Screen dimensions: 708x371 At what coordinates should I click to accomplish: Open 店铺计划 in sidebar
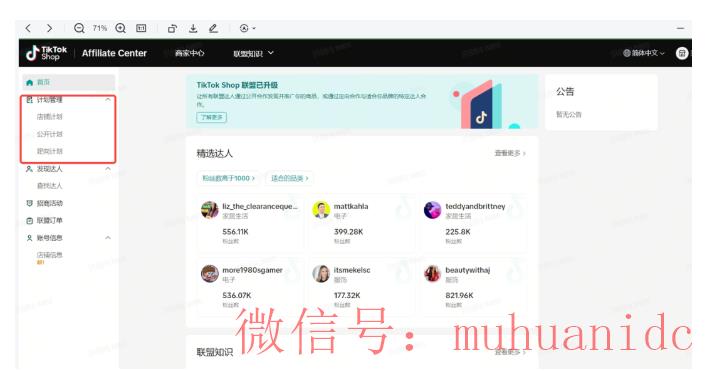tap(50, 117)
